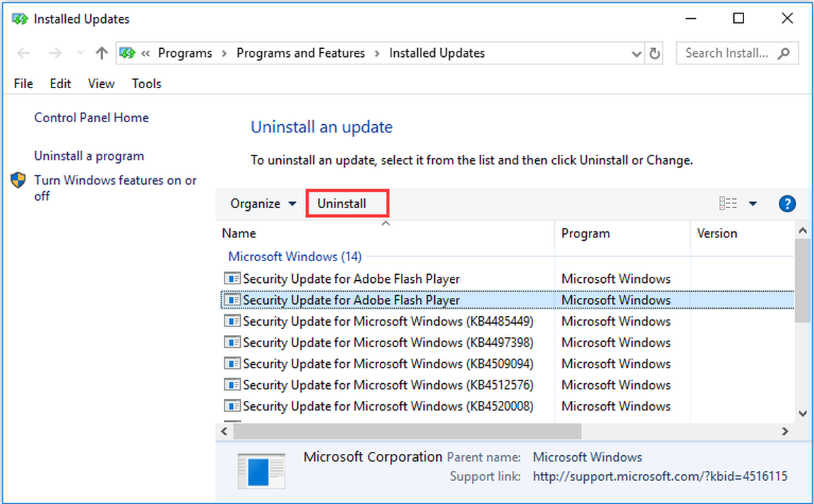Image resolution: width=814 pixels, height=504 pixels.
Task: Click the Back navigation arrow
Action: 23,53
